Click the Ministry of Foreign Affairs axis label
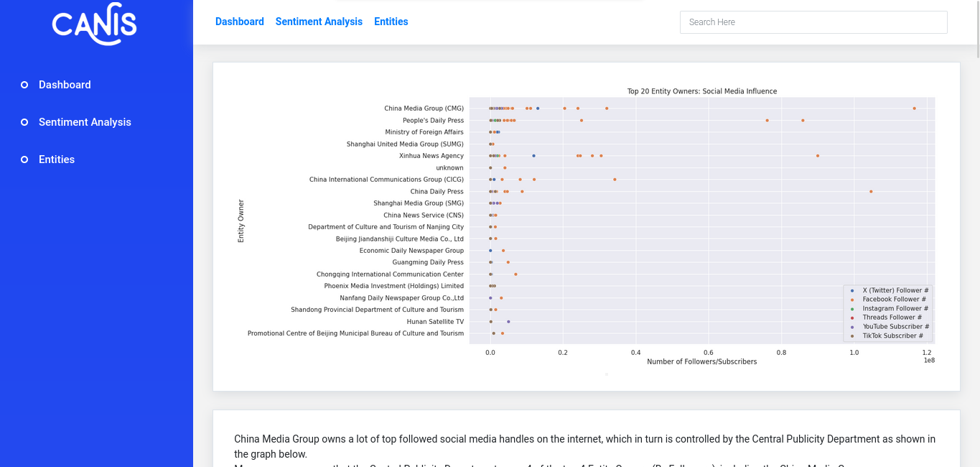 click(424, 132)
